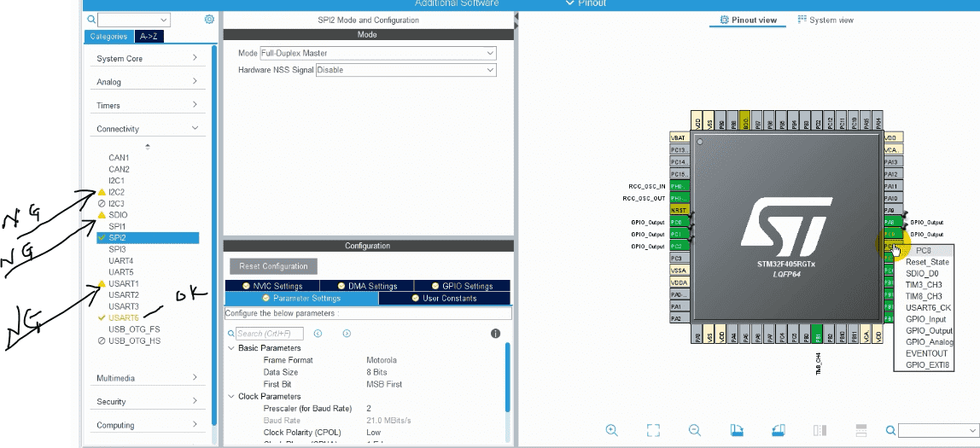Screen dimensions: 980x448
Task: Rotate the chip counter-clockwise
Action: tap(779, 430)
